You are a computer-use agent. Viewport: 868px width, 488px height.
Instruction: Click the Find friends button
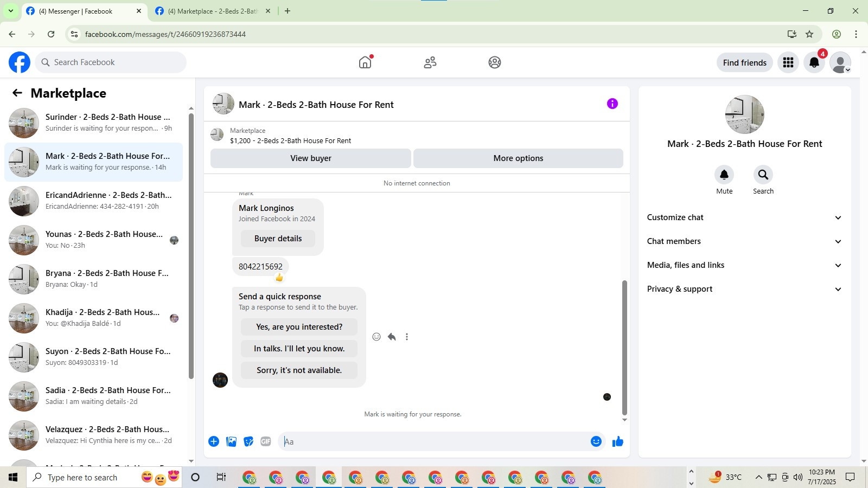[745, 62]
